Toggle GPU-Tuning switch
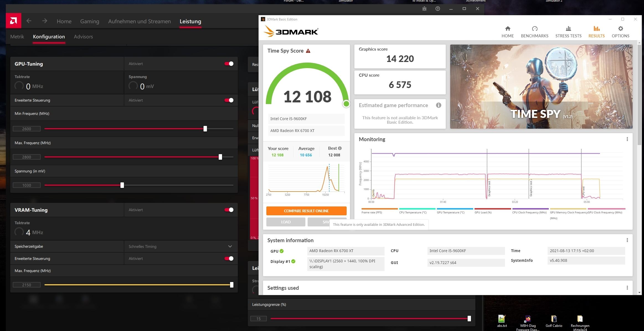 pos(229,64)
